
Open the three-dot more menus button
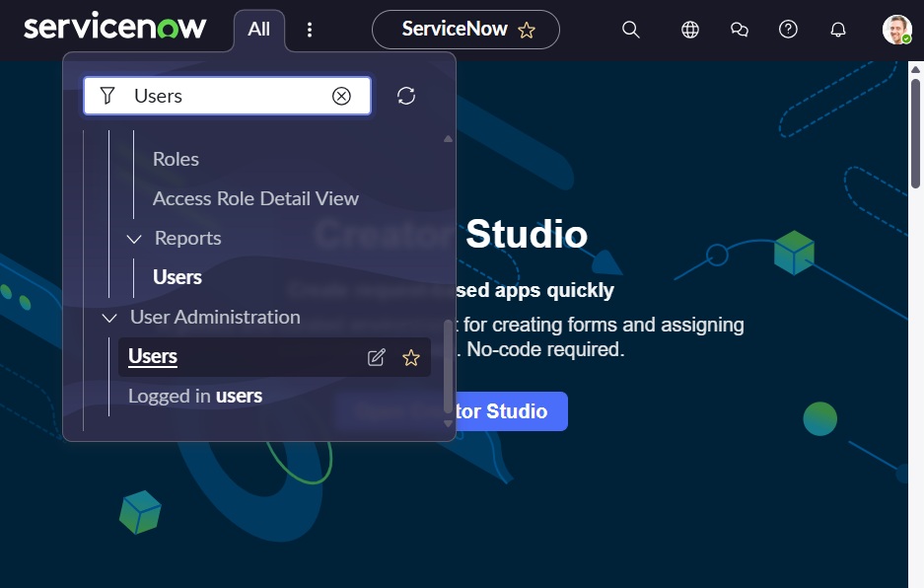pyautogui.click(x=310, y=30)
